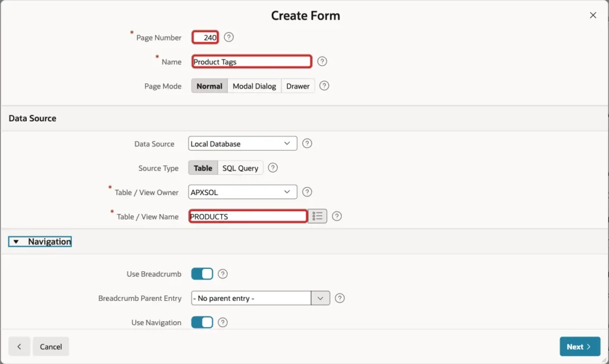This screenshot has height=364, width=609.
Task: Open help for Use Navigation
Action: pos(222,322)
